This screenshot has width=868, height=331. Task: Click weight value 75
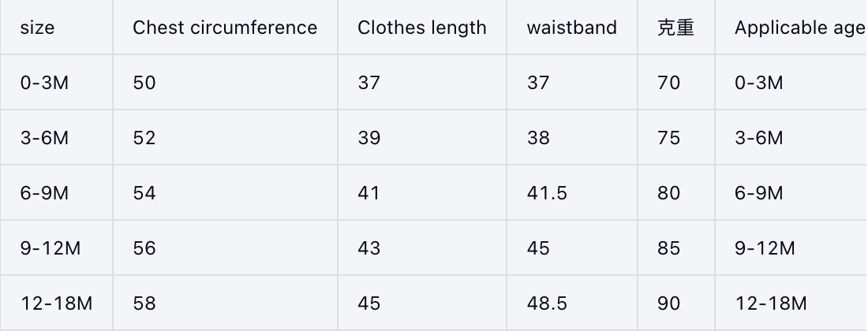pos(668,138)
